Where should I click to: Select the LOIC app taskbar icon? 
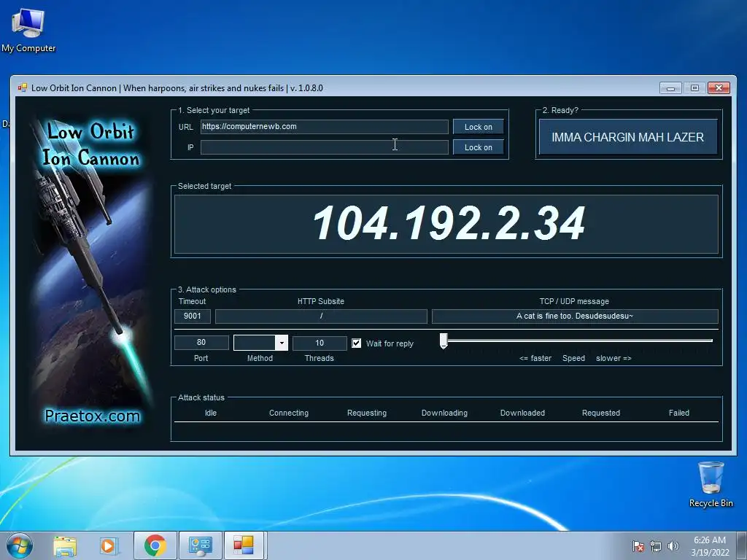tap(244, 545)
